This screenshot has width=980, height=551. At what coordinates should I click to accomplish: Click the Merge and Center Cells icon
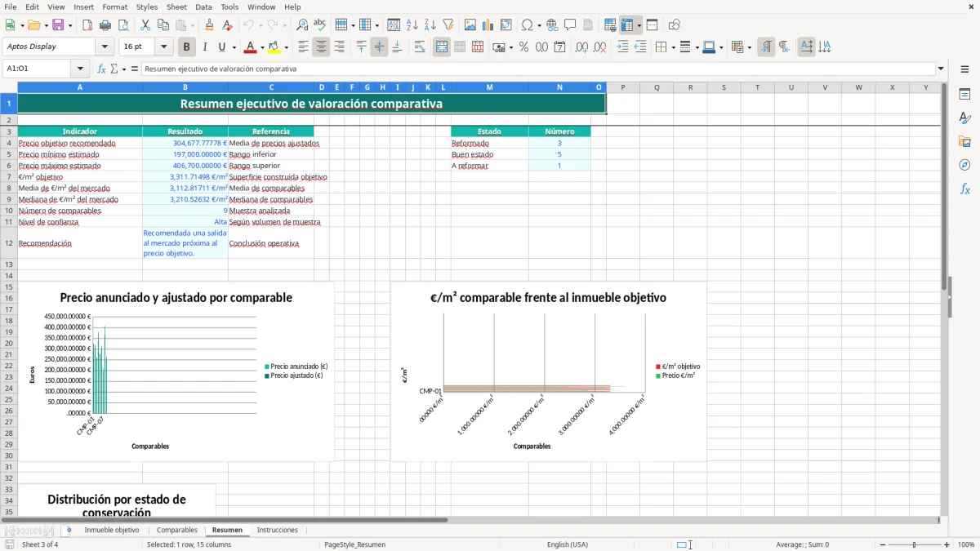pyautogui.click(x=442, y=47)
